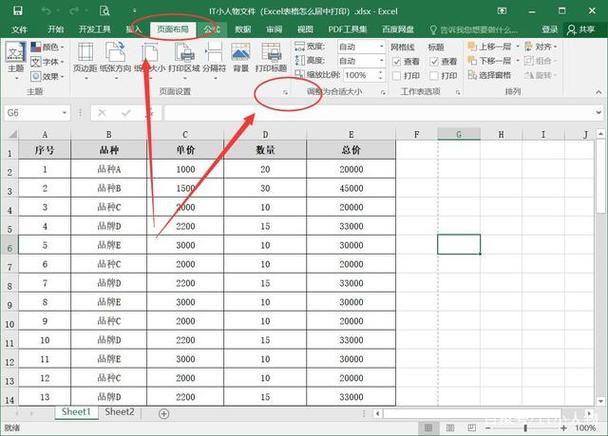This screenshot has height=436, width=608.
Task: Click horizontal scrollbar left arrow
Action: pyautogui.click(x=377, y=414)
